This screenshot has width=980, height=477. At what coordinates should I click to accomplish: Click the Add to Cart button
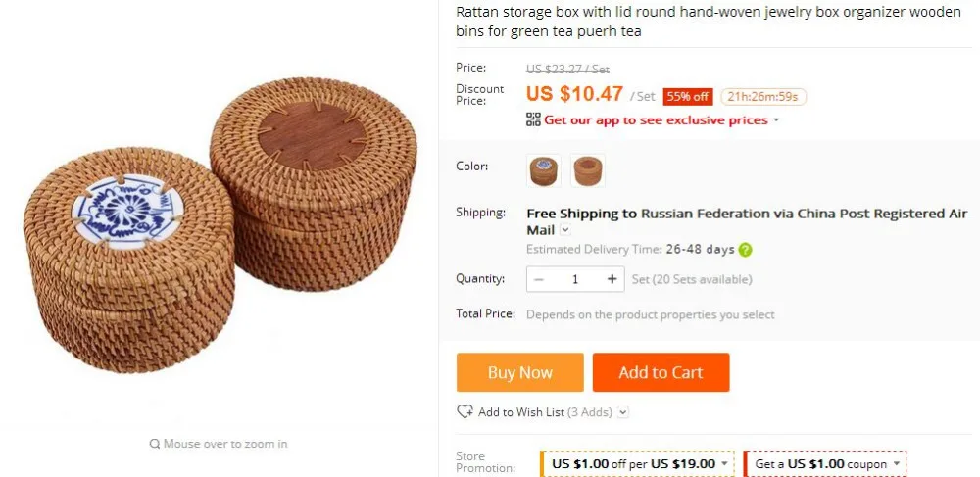(x=661, y=373)
